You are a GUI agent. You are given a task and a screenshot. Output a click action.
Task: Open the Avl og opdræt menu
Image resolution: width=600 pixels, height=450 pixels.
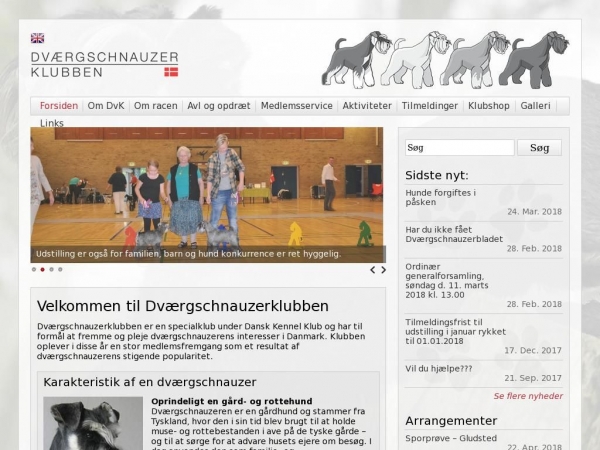tap(218, 106)
